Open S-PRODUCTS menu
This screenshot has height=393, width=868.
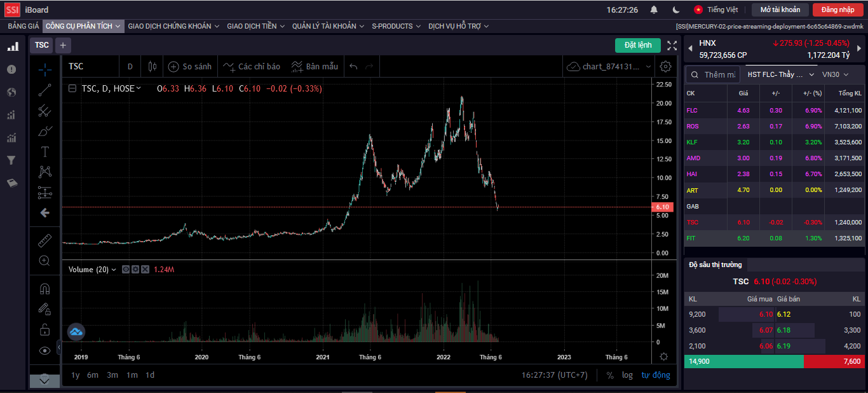tap(397, 26)
